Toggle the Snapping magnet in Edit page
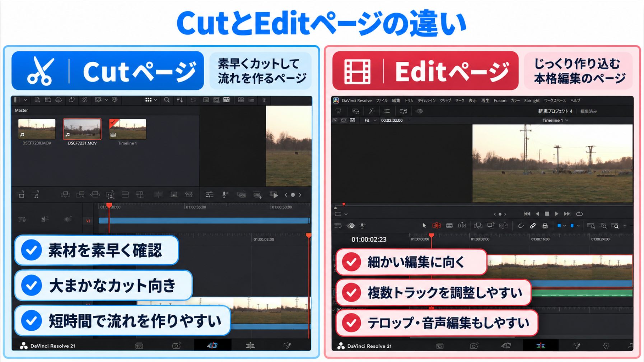Screen dimensions: 644x362 point(521,226)
